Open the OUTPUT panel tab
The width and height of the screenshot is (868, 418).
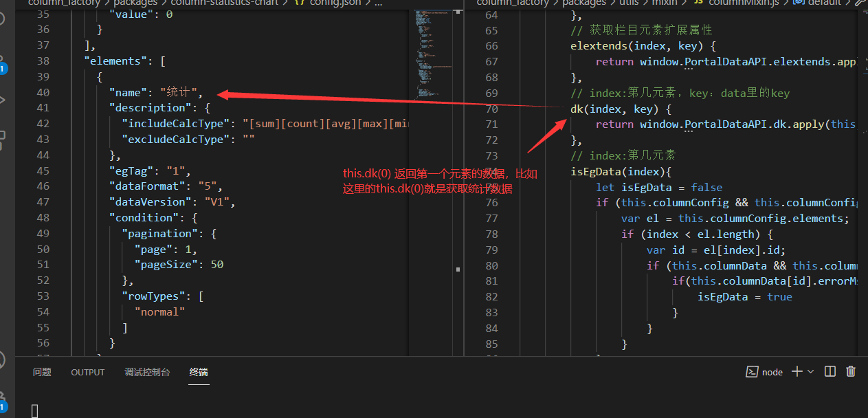tap(88, 372)
